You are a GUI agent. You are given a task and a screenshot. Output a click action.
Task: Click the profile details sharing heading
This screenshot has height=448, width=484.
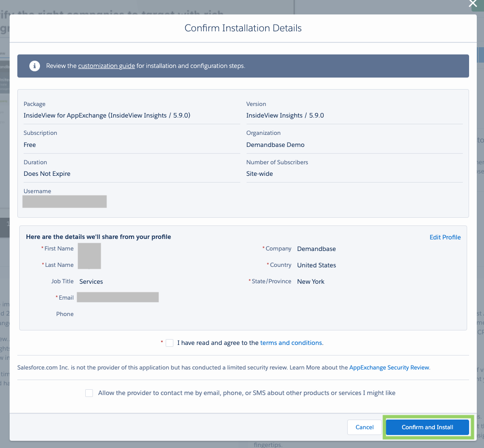pyautogui.click(x=98, y=237)
